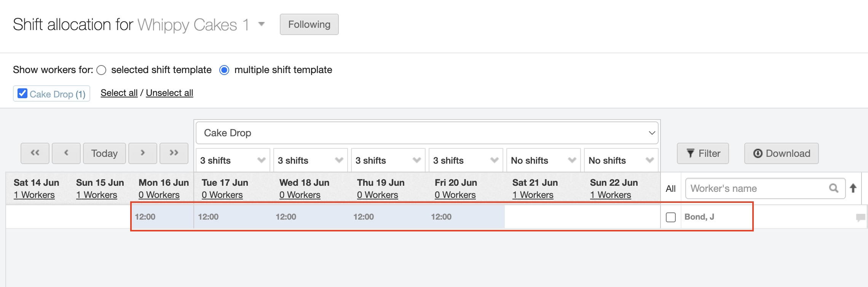Click the Following button
This screenshot has width=868, height=287.
pos(309,24)
